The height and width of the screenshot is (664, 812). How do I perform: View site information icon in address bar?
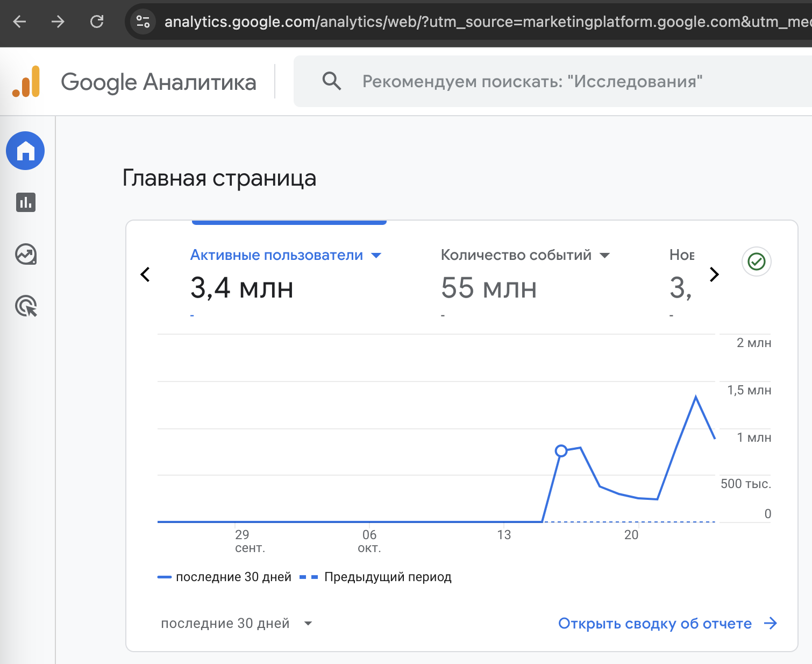click(143, 22)
